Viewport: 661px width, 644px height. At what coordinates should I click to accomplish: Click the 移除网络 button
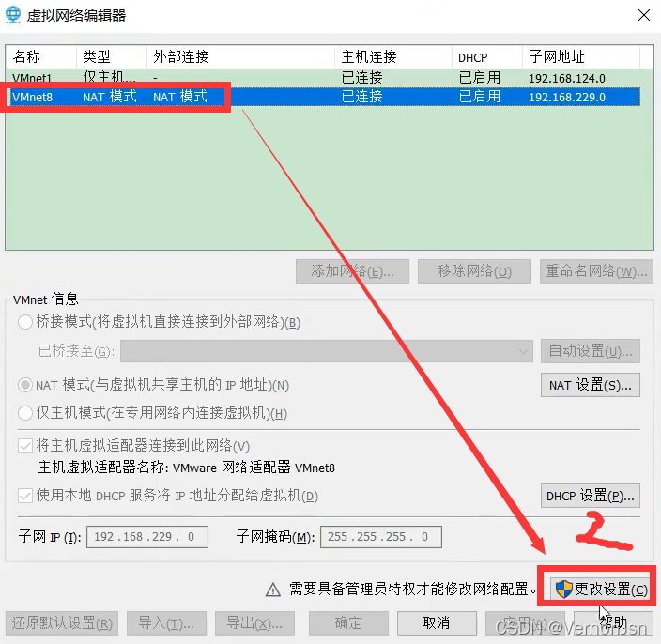pyautogui.click(x=474, y=271)
